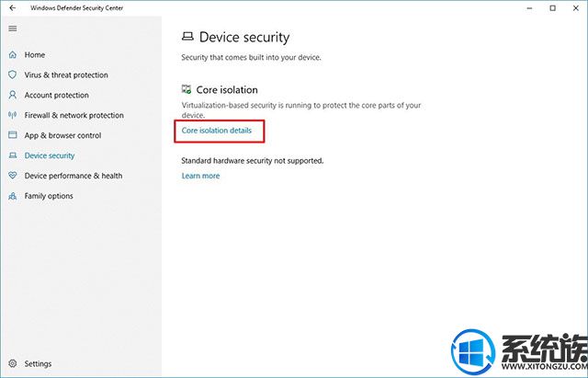Click the Virus & threat protection shield icon

(x=12, y=74)
